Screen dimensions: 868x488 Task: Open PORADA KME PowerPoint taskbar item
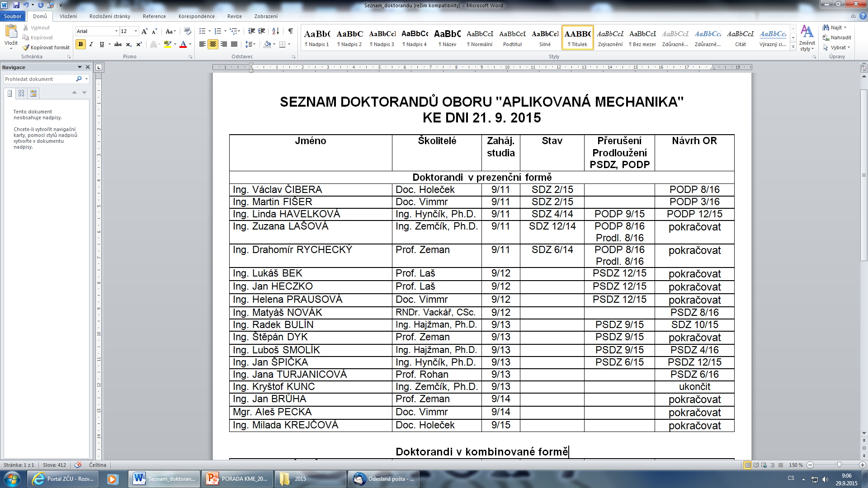(x=237, y=479)
